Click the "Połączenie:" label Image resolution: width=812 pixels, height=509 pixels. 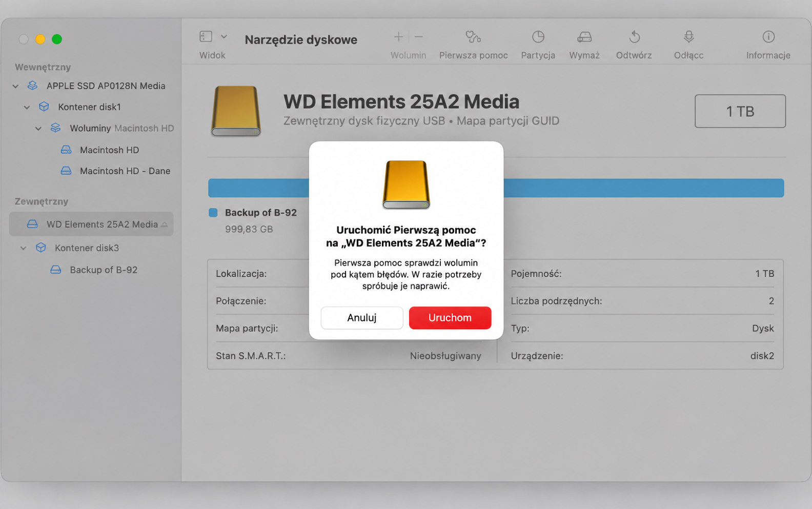point(241,301)
